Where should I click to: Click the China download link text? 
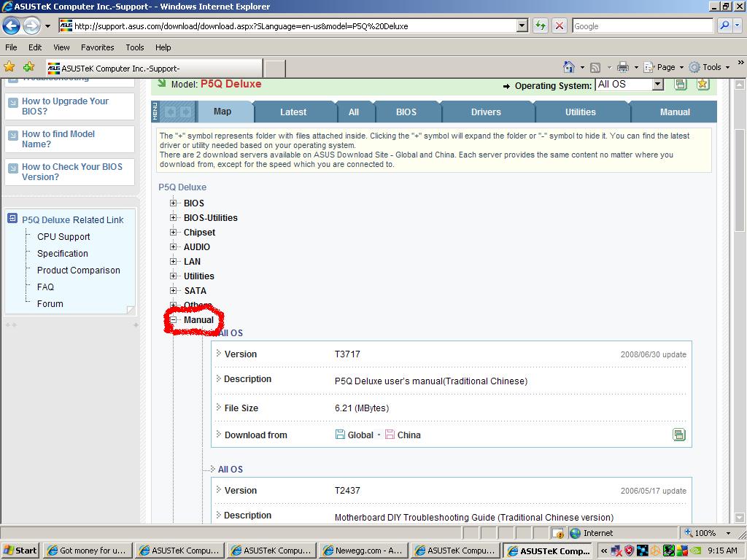pos(409,435)
